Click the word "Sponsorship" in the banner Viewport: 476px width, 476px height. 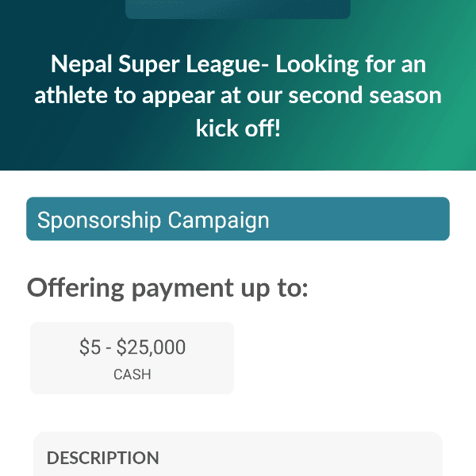coord(98,220)
